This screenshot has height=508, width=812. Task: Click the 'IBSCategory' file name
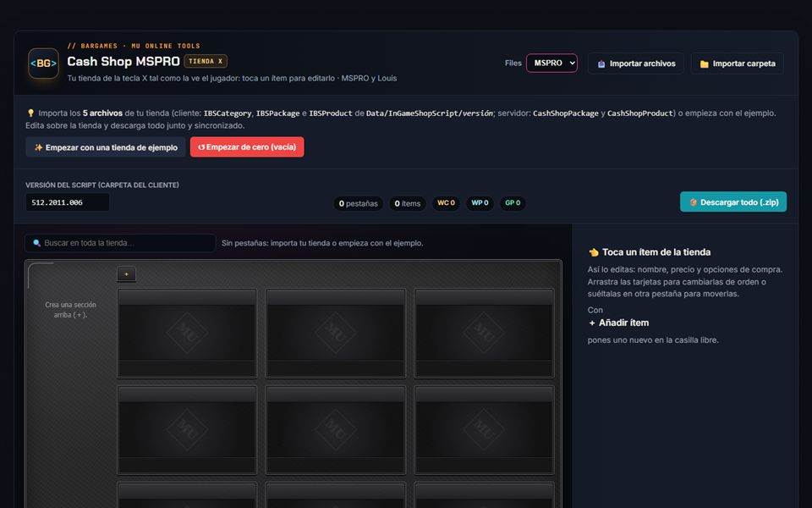(x=228, y=113)
